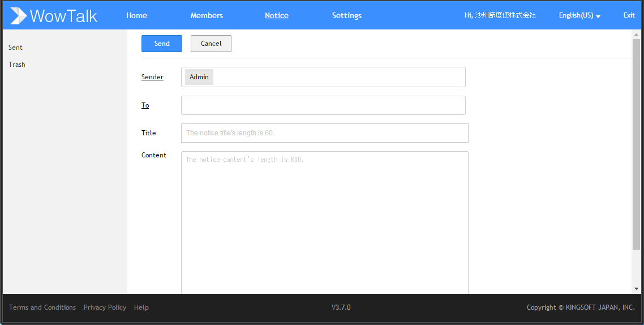Open the Terms and Conditions link
Screen dimensions: 644x325
tap(42, 307)
